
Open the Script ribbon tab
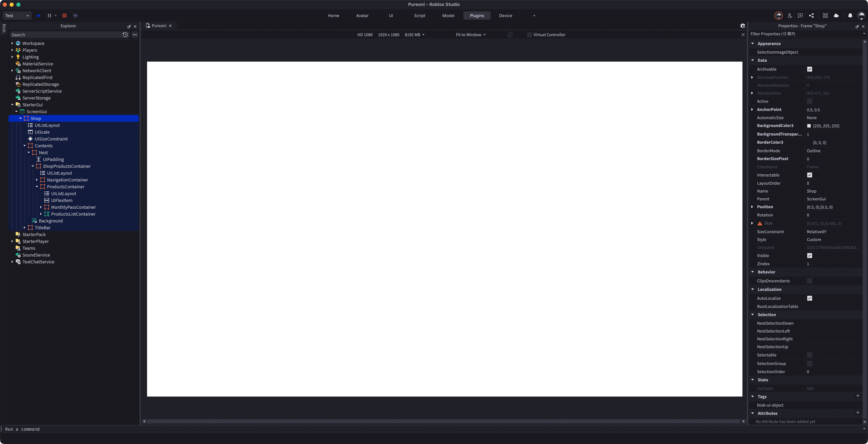419,16
